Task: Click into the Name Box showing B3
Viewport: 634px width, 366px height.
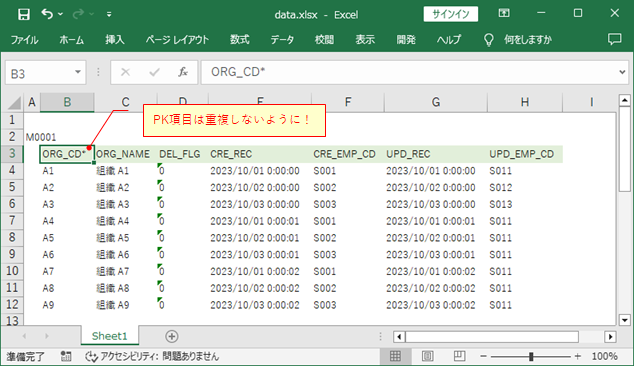Action: point(38,73)
